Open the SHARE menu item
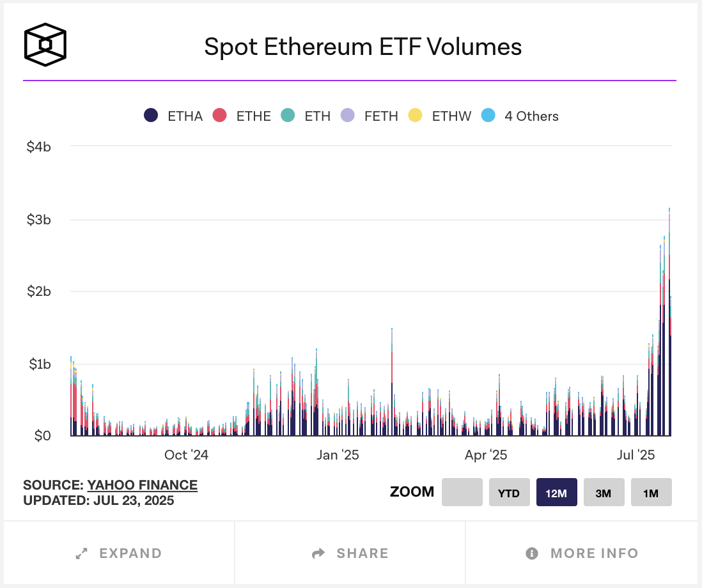Screen dimensions: 702x588 click(350, 553)
